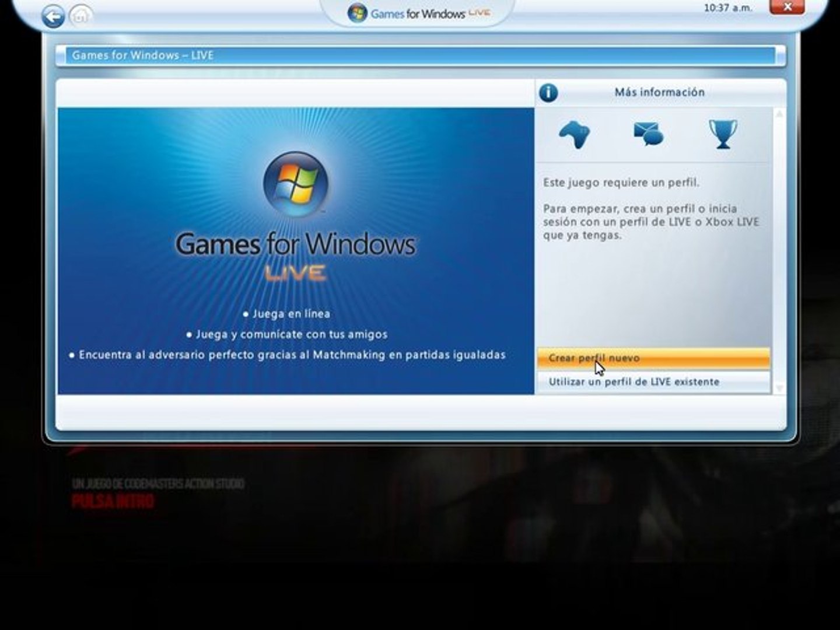Click "Juega y comunícate con tus amigos"
The width and height of the screenshot is (840, 630).
(x=286, y=334)
